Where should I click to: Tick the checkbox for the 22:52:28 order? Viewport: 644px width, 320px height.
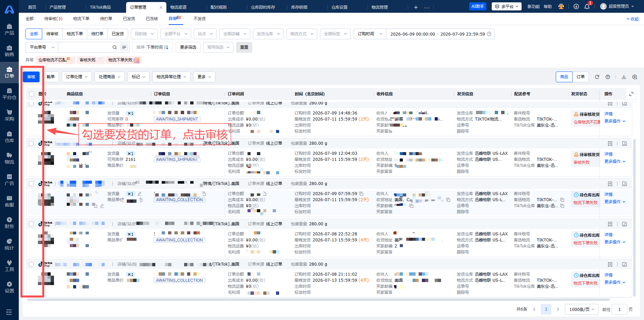(x=31, y=224)
